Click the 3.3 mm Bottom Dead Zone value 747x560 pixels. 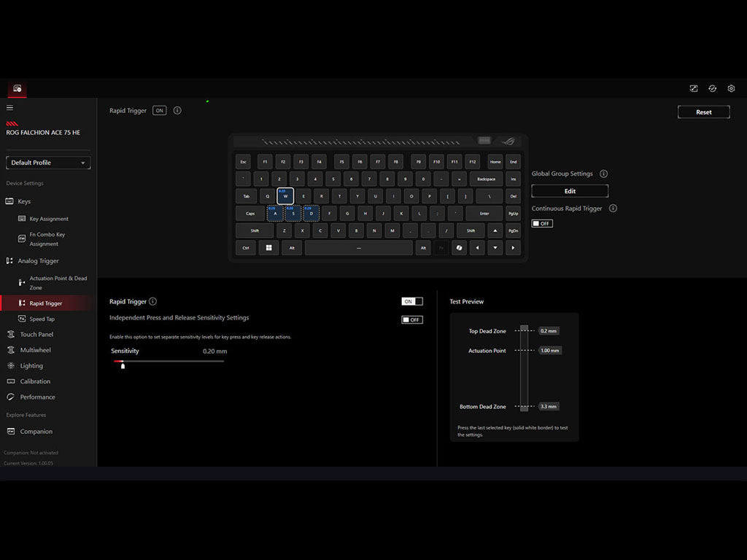[x=549, y=407]
